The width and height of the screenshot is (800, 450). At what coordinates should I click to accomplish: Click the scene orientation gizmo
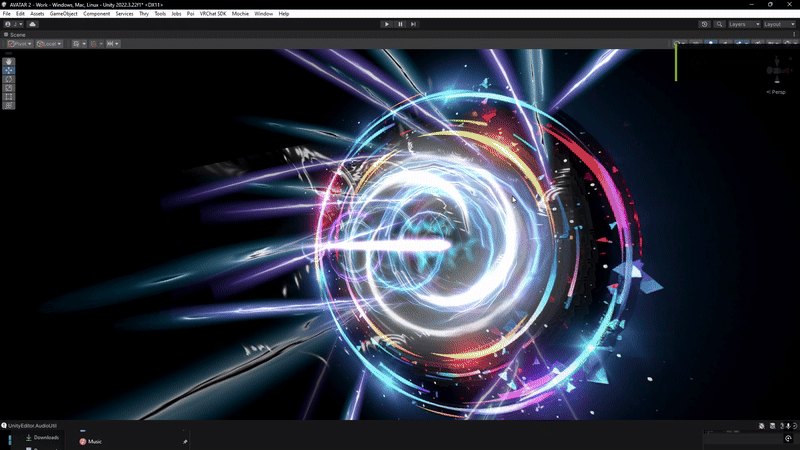point(777,70)
